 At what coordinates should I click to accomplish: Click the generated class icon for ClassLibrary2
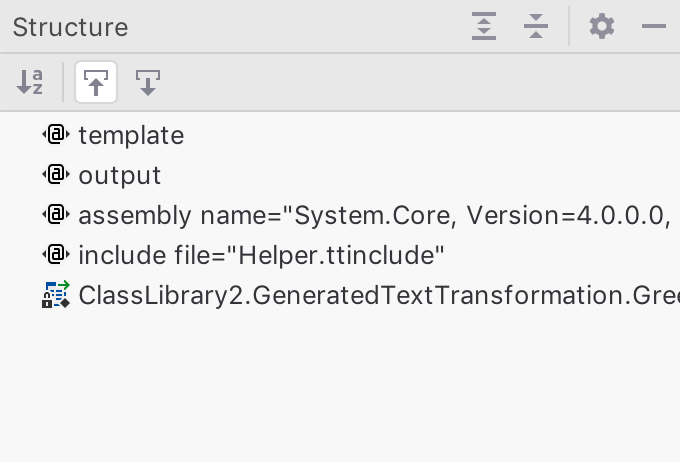[x=56, y=295]
